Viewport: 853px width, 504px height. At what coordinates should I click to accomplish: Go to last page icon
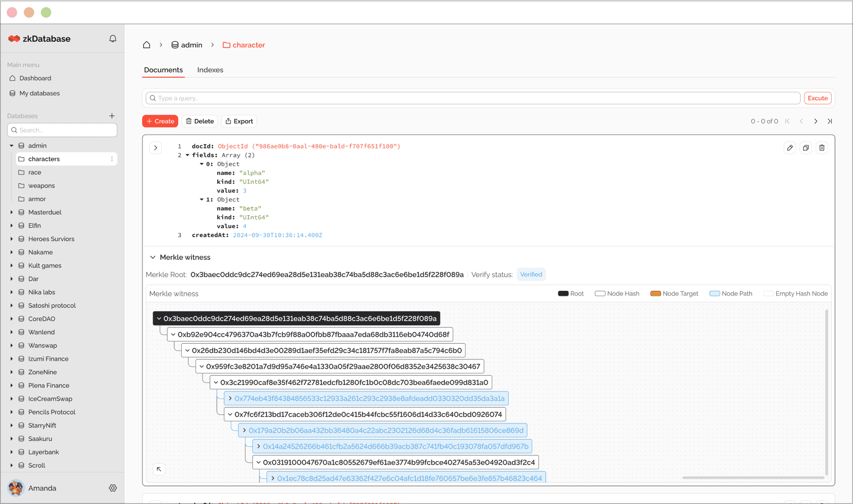tap(830, 121)
